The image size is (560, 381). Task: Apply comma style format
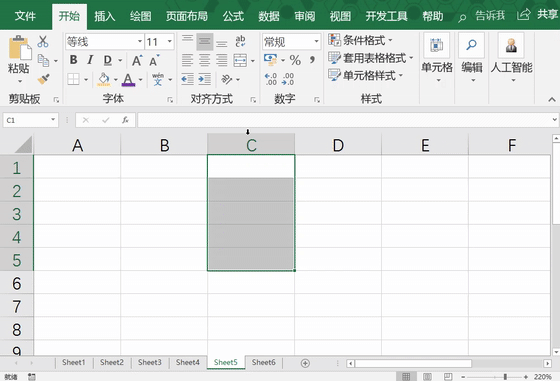pyautogui.click(x=312, y=60)
